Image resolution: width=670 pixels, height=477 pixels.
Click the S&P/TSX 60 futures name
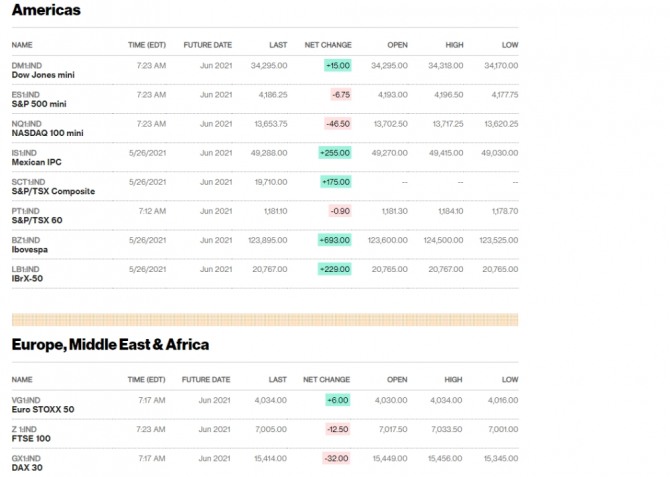(x=36, y=219)
